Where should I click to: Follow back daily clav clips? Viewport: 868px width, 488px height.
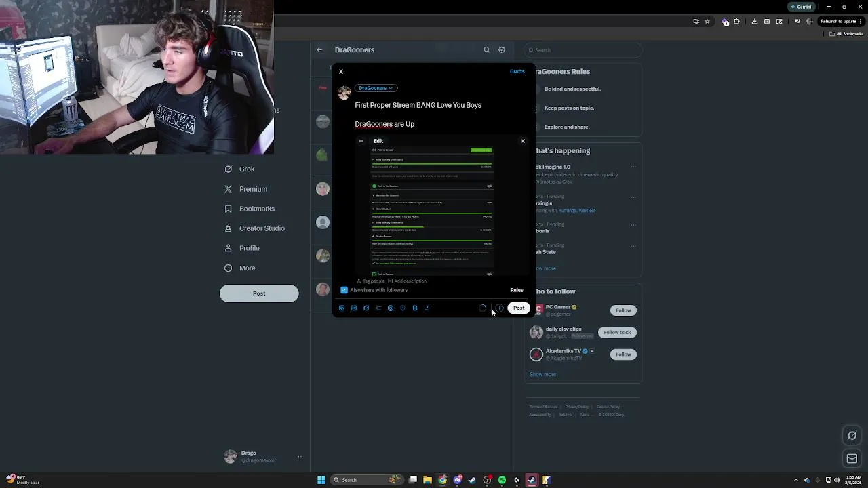click(617, 332)
